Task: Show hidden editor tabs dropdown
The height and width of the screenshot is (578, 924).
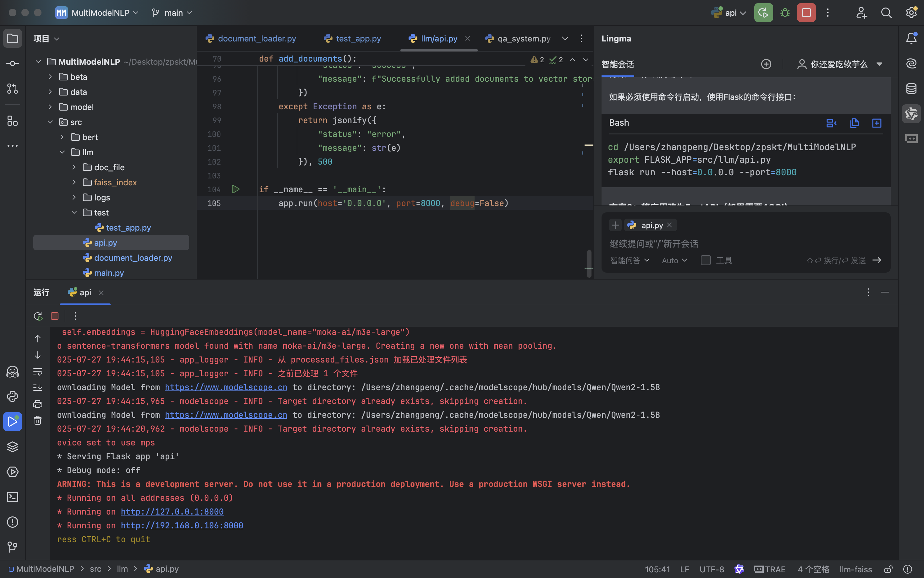Action: point(565,38)
